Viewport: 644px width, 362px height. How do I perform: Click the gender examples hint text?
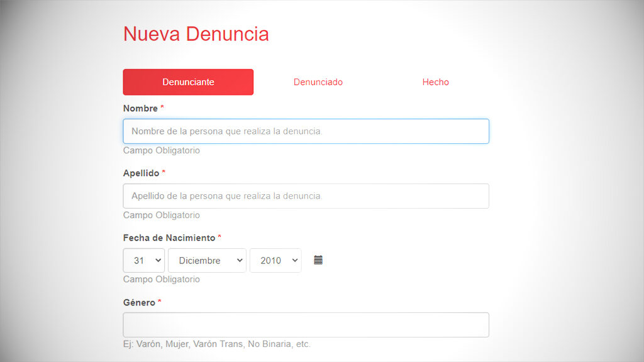click(216, 344)
